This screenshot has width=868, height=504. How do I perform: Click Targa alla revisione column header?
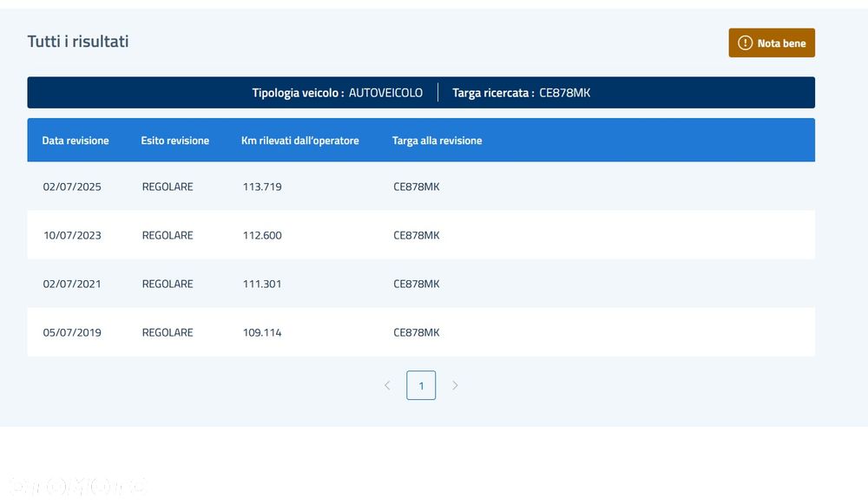click(x=437, y=141)
